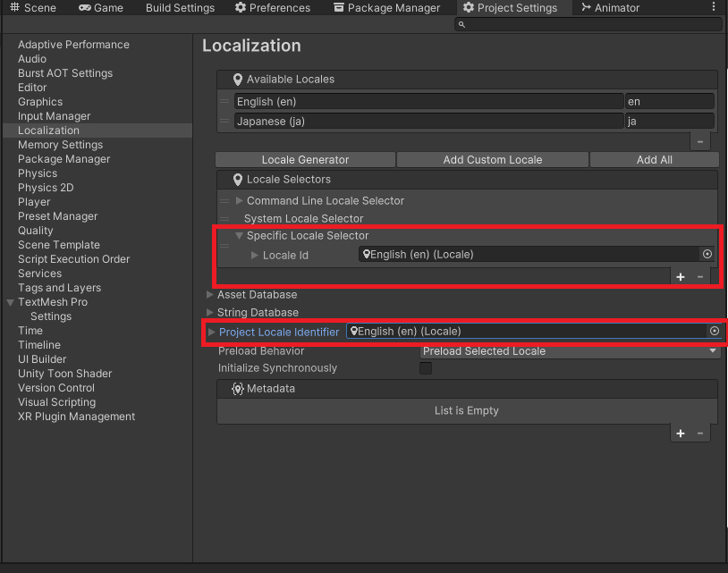
Task: Select Audio settings category
Action: pyautogui.click(x=32, y=59)
